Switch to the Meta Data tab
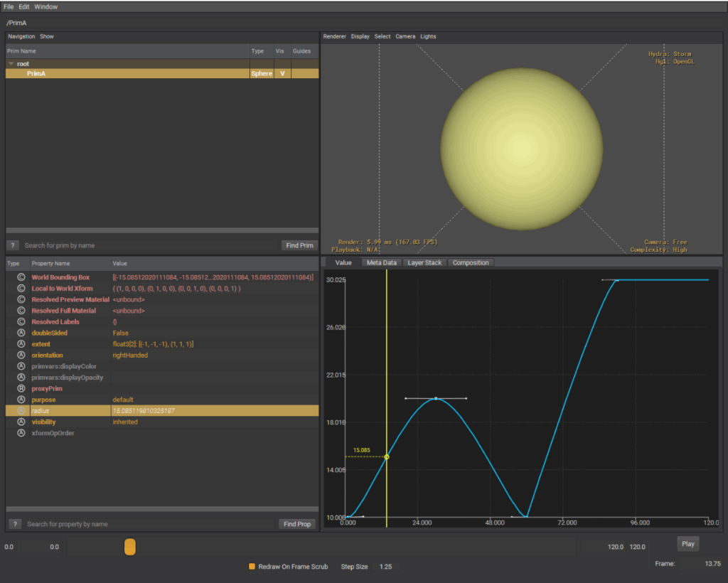 [x=381, y=262]
